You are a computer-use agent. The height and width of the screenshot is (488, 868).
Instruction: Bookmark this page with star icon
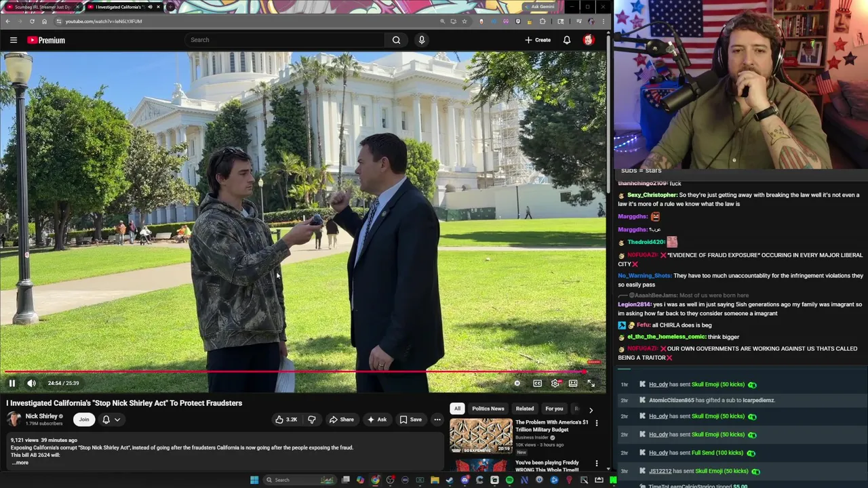[x=465, y=21]
